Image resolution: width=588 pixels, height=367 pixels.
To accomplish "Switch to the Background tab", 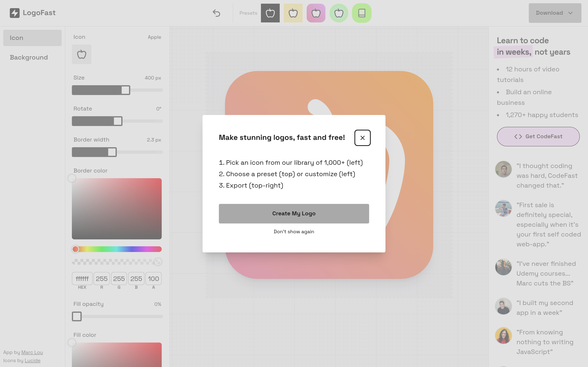I will click(x=29, y=57).
